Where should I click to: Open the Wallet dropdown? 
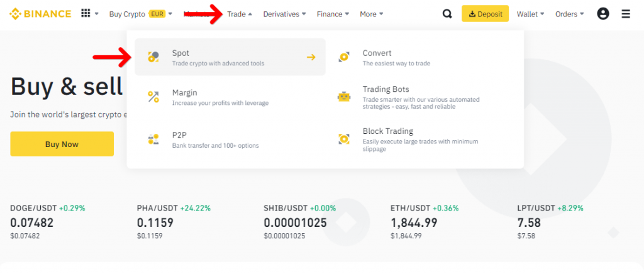(530, 14)
